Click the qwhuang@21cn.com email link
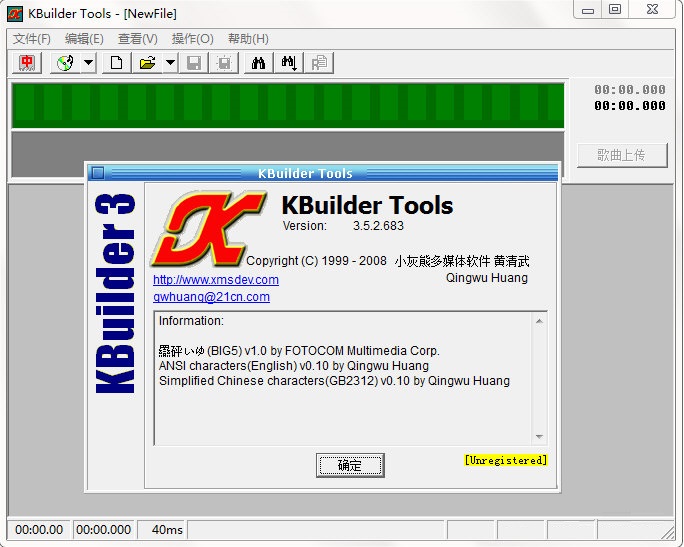This screenshot has width=684, height=547. click(x=212, y=297)
